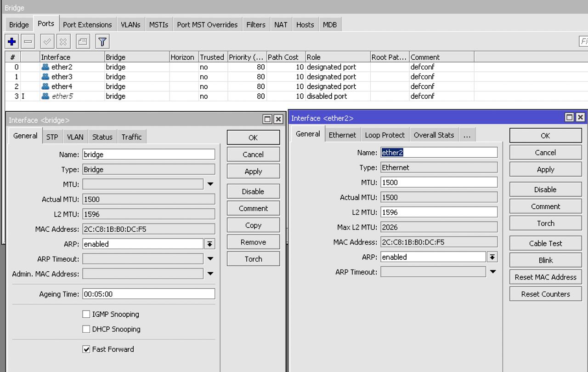The image size is (588, 372).
Task: Click Reset MAC Address button
Action: coord(545,277)
